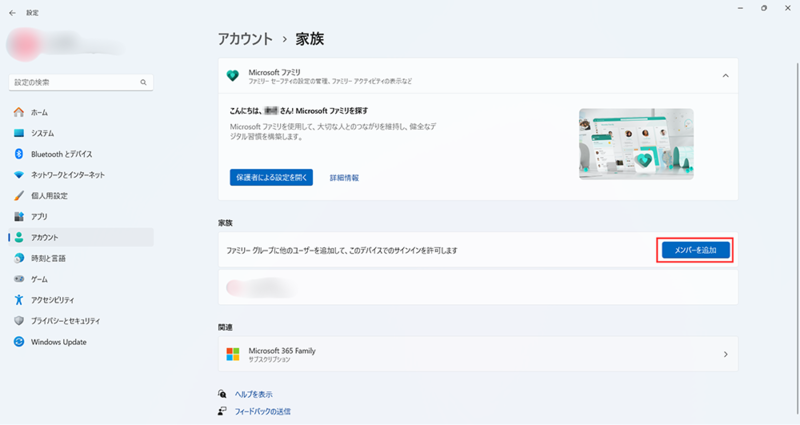This screenshot has height=425, width=800.
Task: Click the System monitor icon
Action: pyautogui.click(x=19, y=133)
